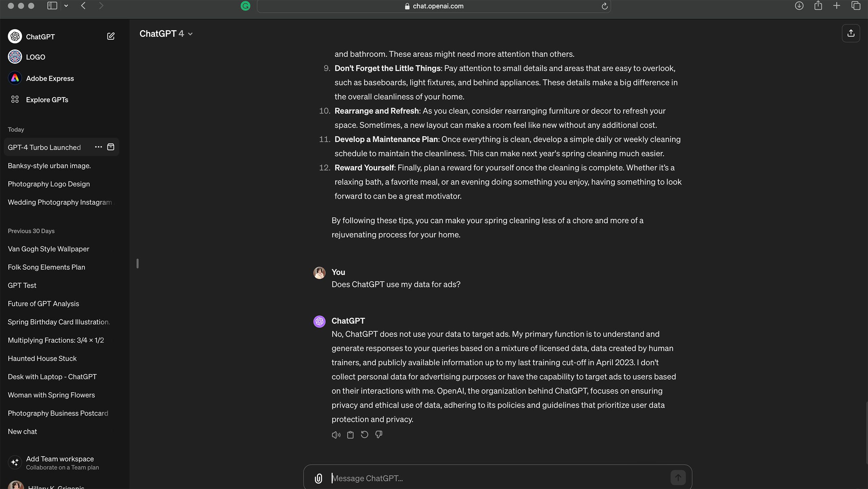Collapse the ChatGPT sidebar handle

[137, 263]
